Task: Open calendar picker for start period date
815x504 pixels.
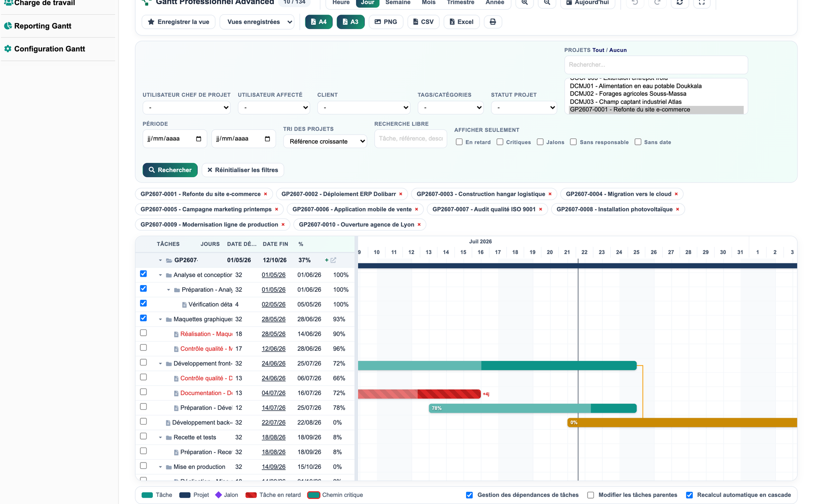Action: [x=199, y=139]
